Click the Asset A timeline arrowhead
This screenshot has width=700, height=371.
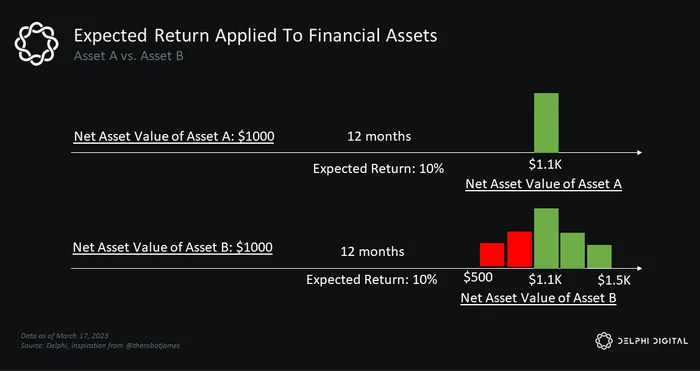coord(639,153)
